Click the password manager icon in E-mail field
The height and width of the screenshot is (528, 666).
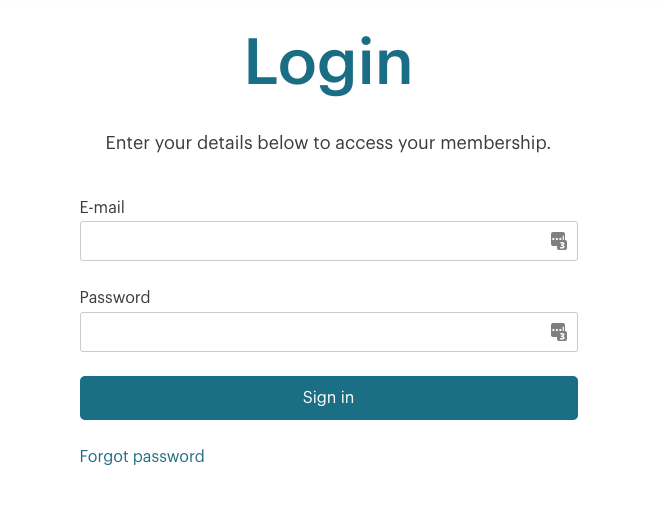pos(558,240)
